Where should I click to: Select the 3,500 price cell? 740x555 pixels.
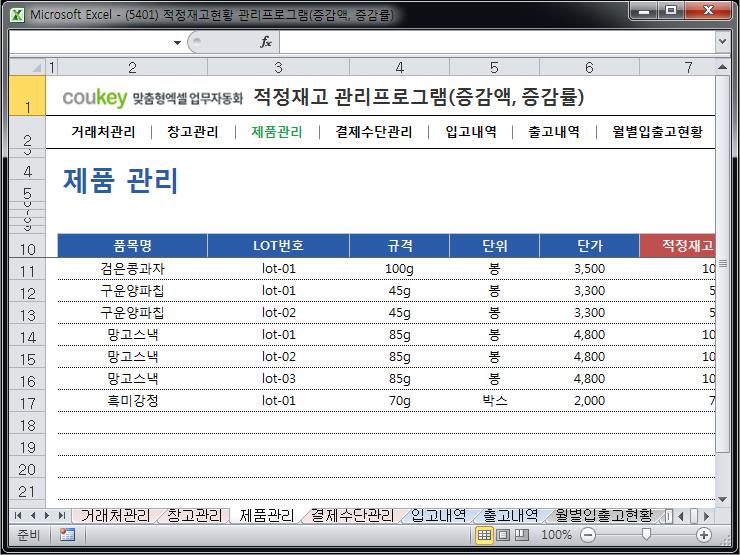(x=589, y=269)
